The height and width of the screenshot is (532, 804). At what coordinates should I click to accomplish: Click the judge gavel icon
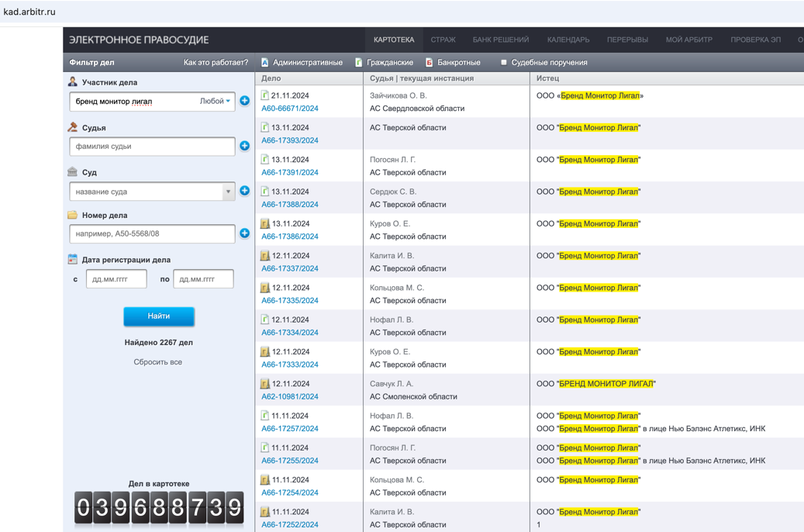73,127
